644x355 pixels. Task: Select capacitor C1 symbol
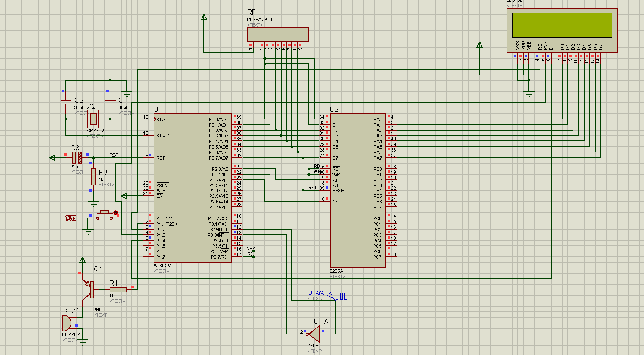tap(110, 102)
